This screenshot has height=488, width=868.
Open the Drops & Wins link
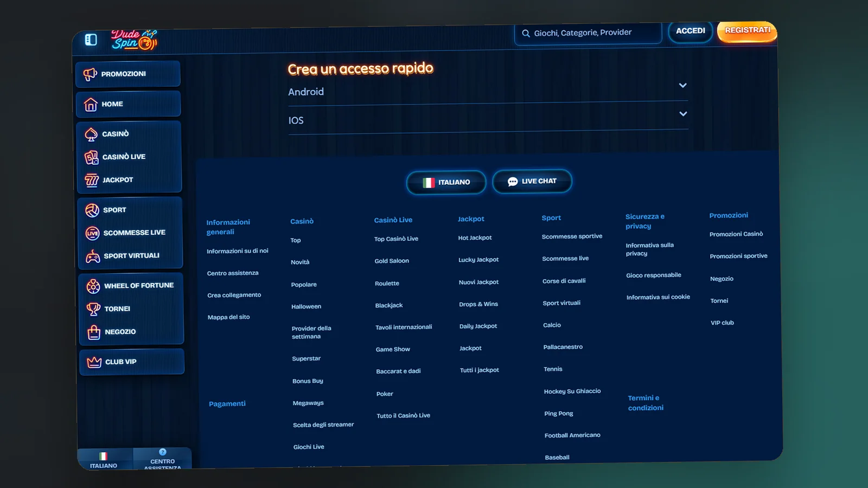tap(478, 304)
